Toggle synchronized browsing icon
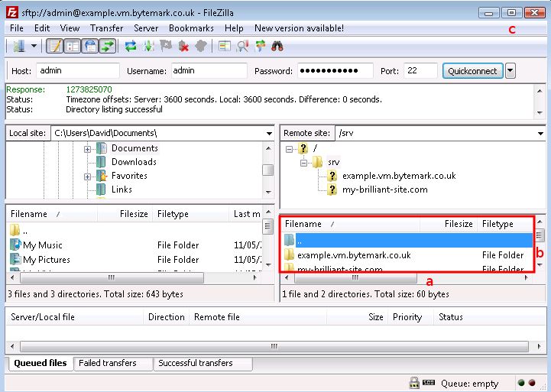The image size is (551, 392). [x=260, y=46]
